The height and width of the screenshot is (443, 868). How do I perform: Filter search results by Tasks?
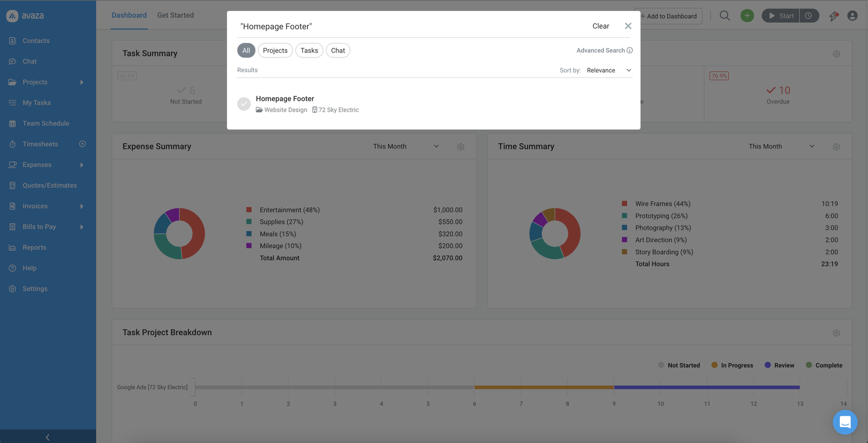[309, 50]
